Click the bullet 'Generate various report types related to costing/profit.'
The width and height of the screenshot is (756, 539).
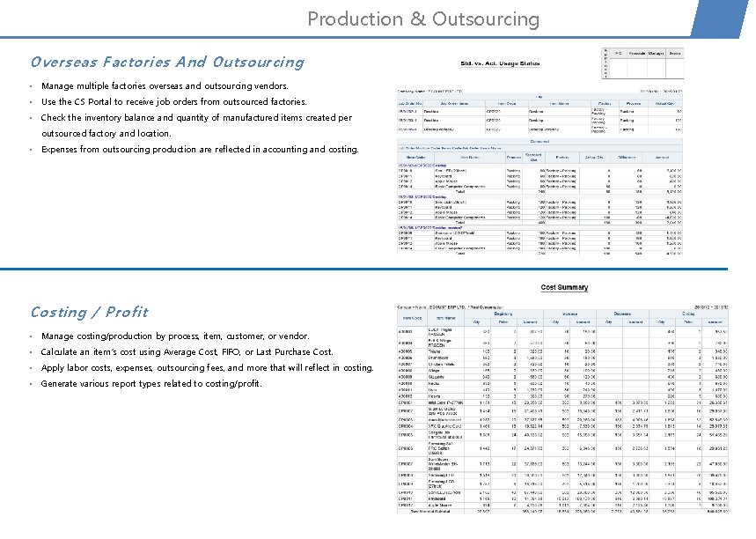[x=151, y=384]
